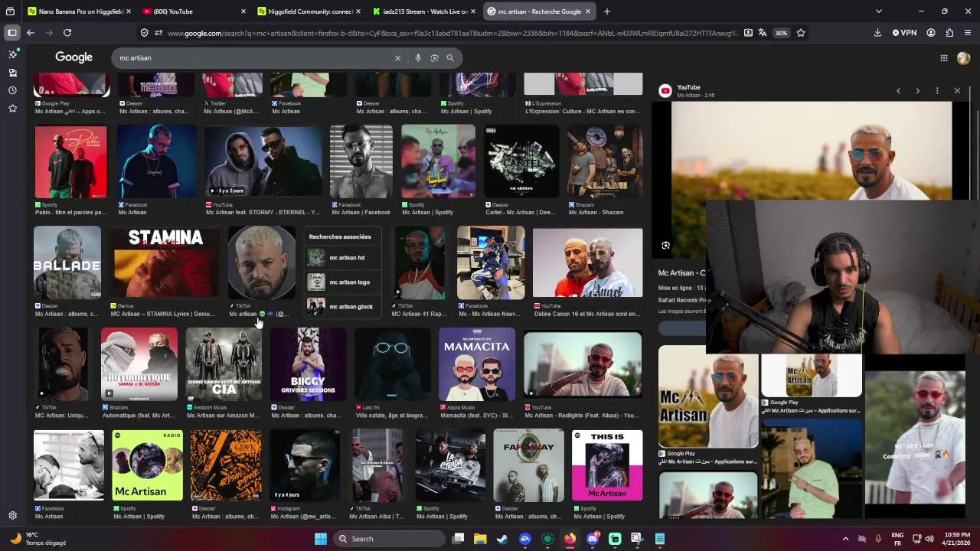Switch to Nano Banana Pro on Higgsfield tab

pos(78,11)
